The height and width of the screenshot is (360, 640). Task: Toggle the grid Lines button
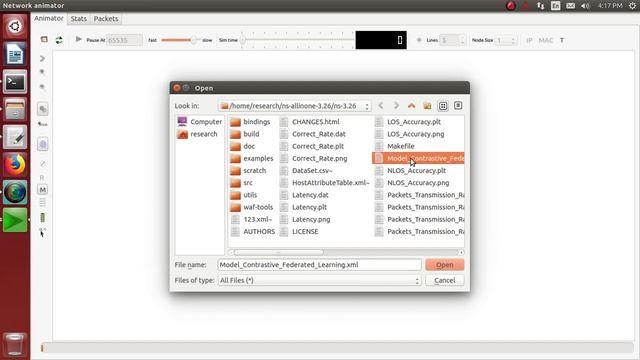[x=419, y=40]
